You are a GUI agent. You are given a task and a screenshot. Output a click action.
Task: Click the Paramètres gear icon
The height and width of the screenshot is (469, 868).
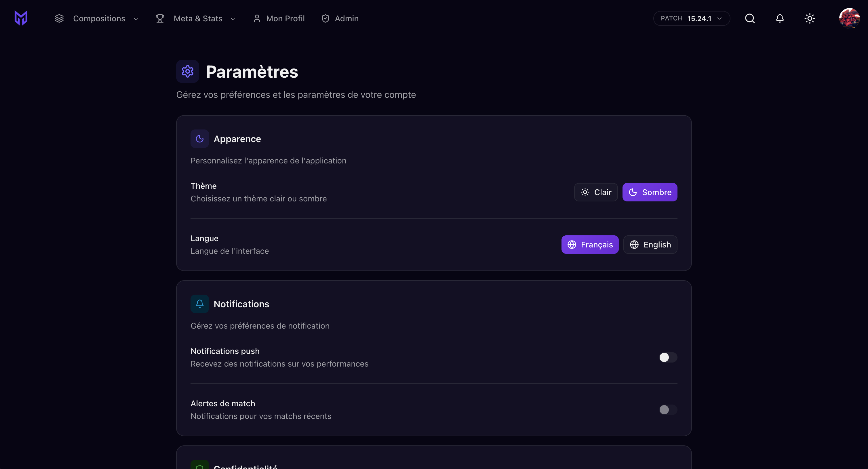click(187, 71)
